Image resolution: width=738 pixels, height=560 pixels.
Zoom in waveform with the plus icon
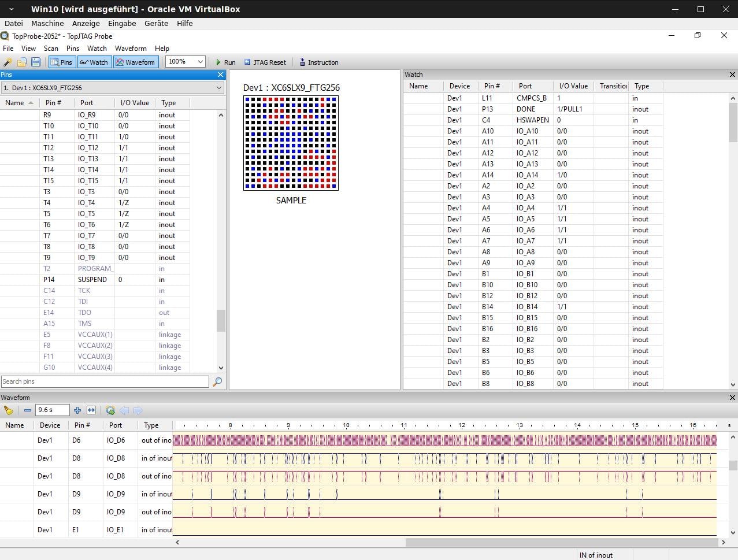point(77,410)
